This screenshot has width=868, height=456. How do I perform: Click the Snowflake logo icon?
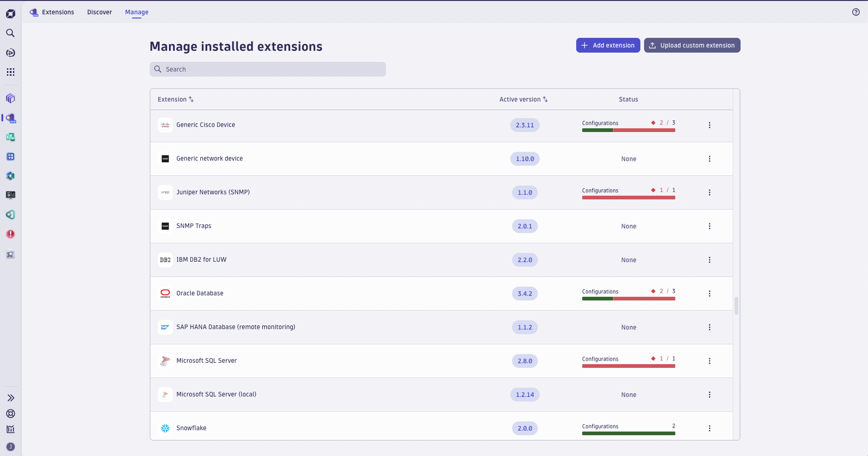pos(165,428)
